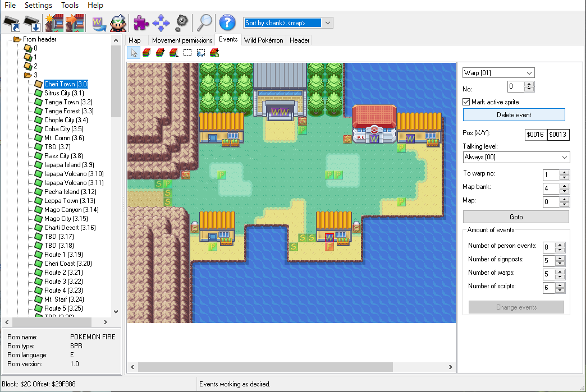
Task: Select Cheri Coast (3.20) map
Action: pos(68,264)
